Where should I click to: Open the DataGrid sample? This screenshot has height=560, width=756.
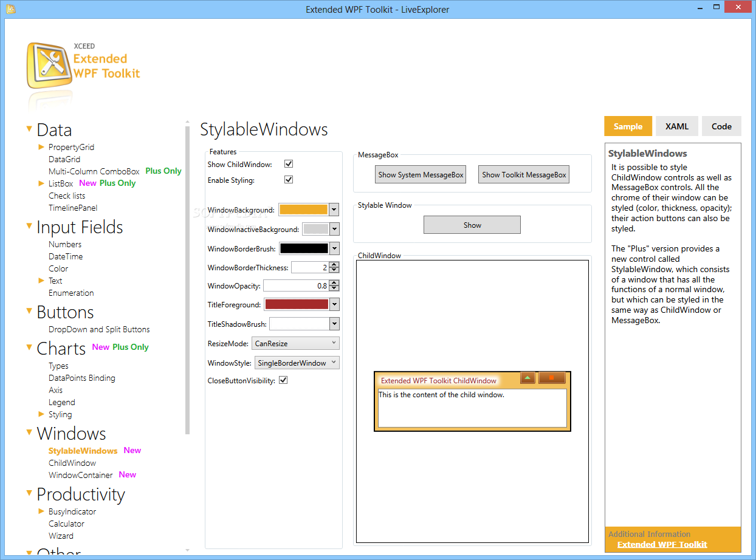pos(64,159)
